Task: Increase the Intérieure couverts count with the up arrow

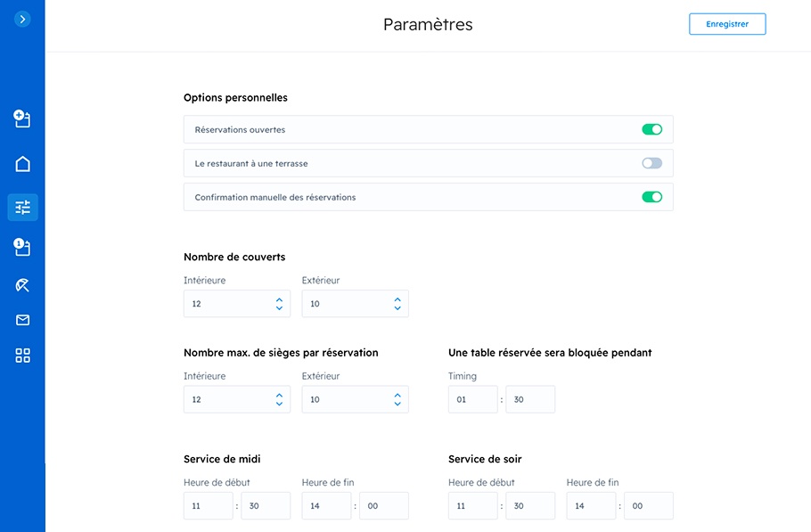Action: tap(279, 300)
